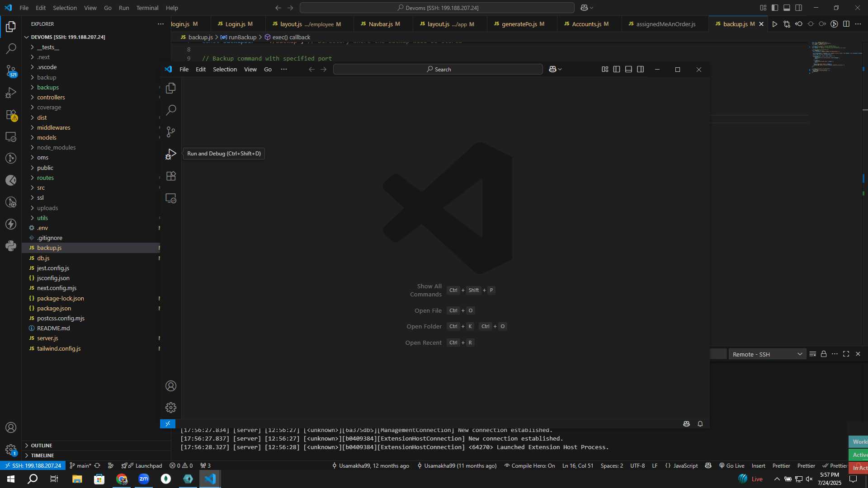Toggle Insert mode in status bar
The image size is (868, 488).
(x=759, y=466)
